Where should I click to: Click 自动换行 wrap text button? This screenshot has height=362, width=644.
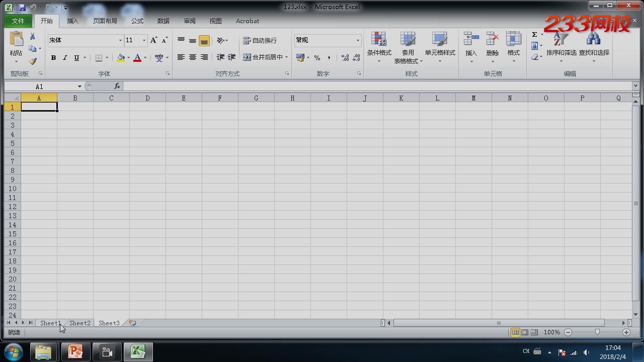[260, 41]
